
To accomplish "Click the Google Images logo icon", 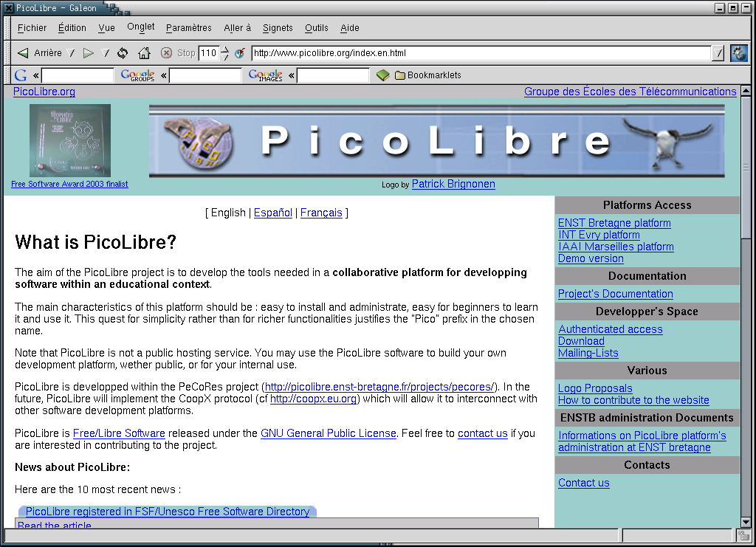I will pos(265,75).
